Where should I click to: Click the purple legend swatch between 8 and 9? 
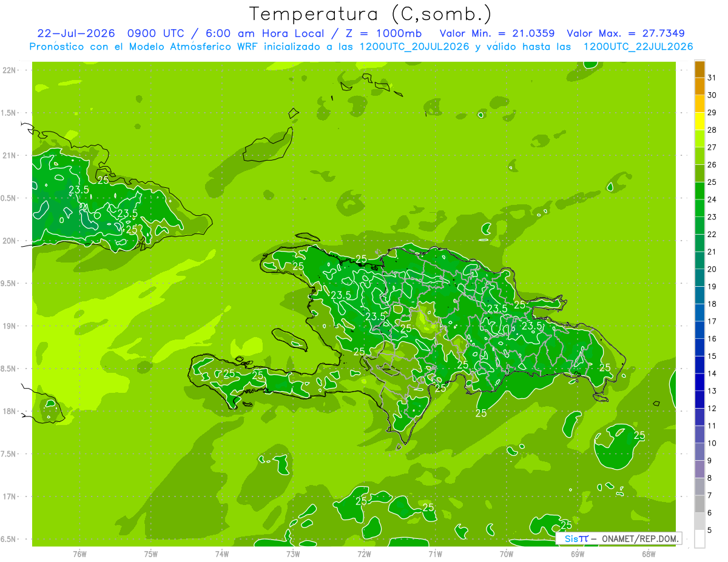[x=699, y=469]
